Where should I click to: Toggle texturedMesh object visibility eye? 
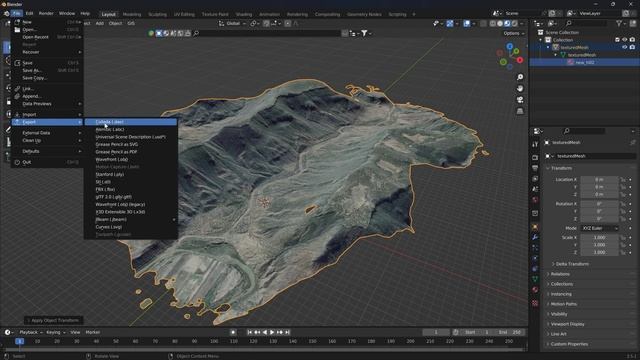(x=625, y=47)
